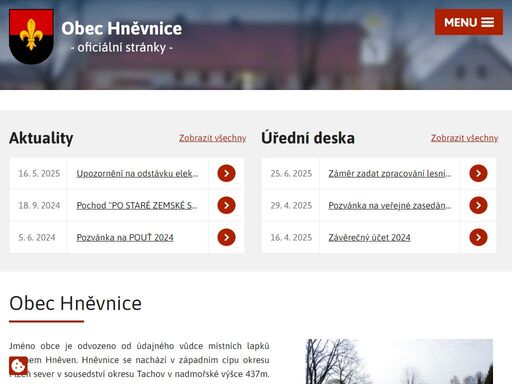Click arrow icon for 29. 4. 2025 notice

tap(478, 205)
